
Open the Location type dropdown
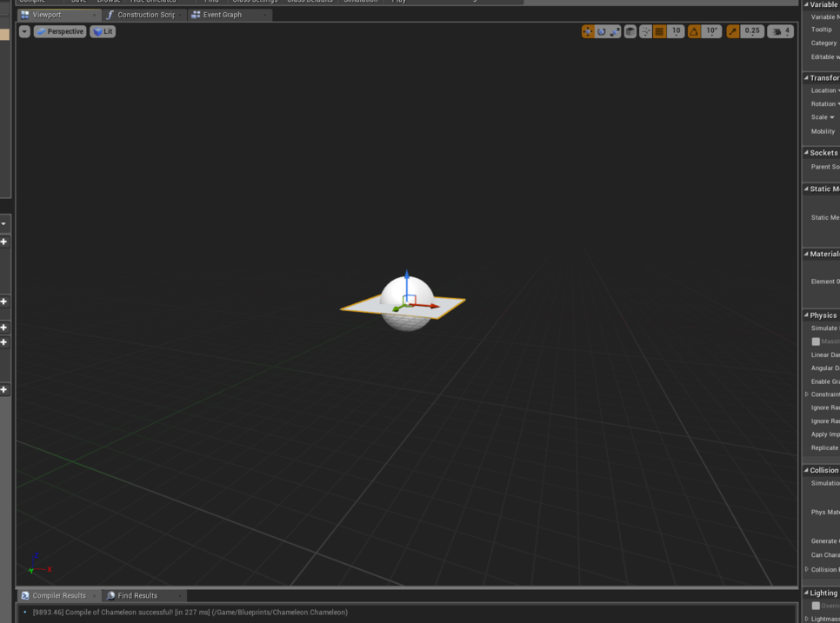click(825, 90)
